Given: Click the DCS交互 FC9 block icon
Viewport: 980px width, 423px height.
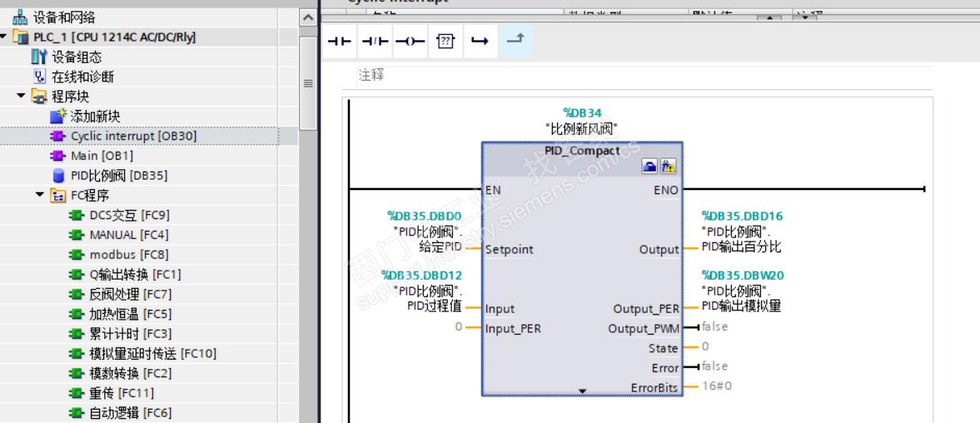Looking at the screenshot, I should click(x=77, y=216).
